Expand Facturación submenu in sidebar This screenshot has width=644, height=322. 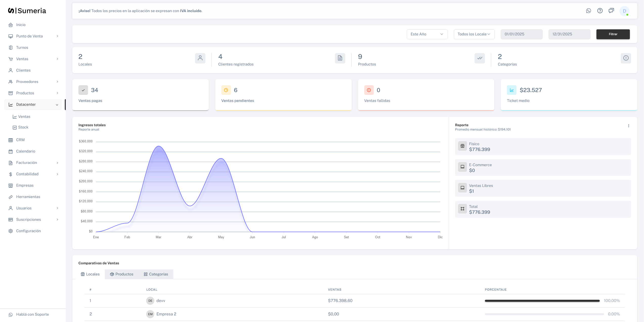coord(33,163)
